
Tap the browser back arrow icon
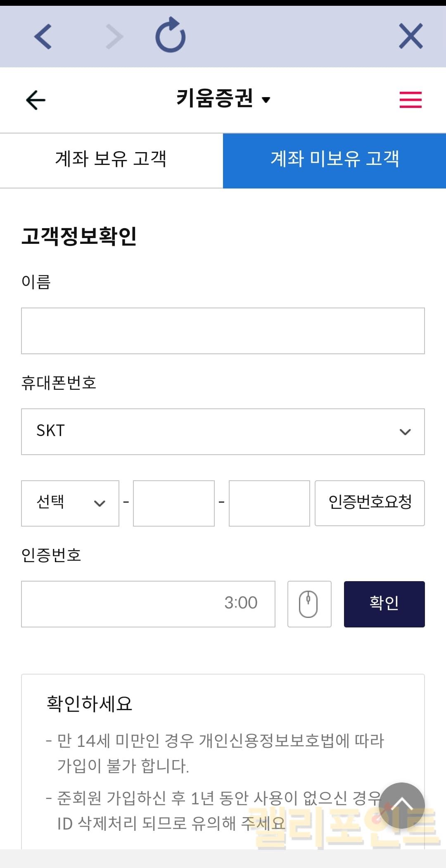click(43, 36)
